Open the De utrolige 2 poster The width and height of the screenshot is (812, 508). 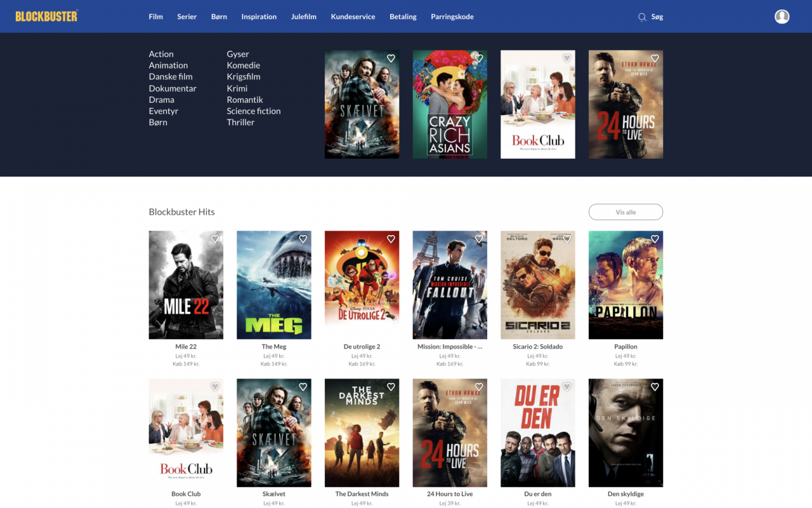point(362,285)
